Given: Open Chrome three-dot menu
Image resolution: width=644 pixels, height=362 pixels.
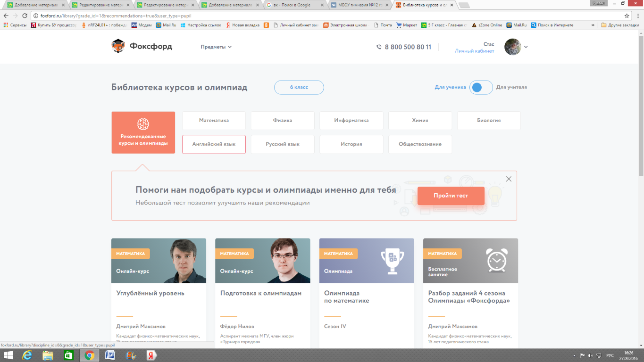Looking at the screenshot, I should pos(638,16).
